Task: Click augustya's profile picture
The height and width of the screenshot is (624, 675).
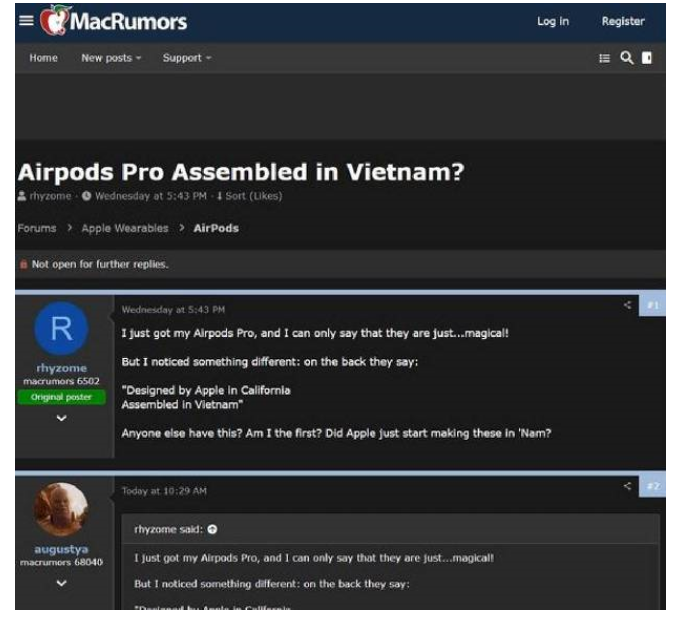Action: tap(61, 509)
